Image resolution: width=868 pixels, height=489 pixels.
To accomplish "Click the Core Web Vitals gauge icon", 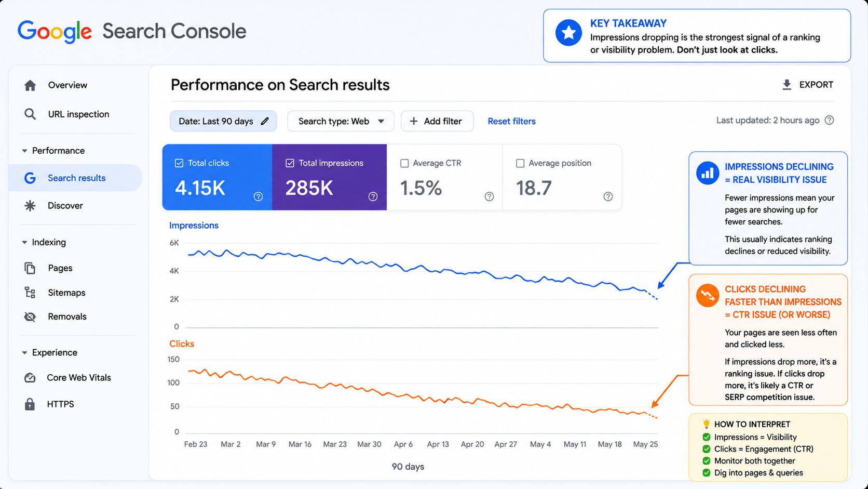I will (30, 378).
